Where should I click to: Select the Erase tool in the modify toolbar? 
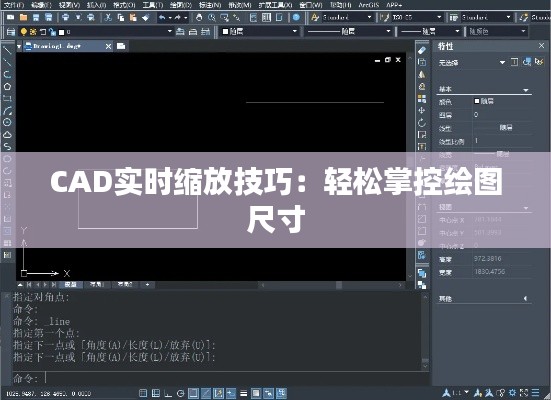(x=422, y=50)
